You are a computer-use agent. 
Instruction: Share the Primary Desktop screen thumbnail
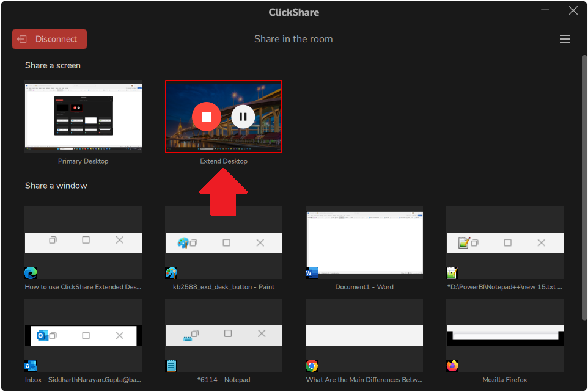(x=83, y=117)
